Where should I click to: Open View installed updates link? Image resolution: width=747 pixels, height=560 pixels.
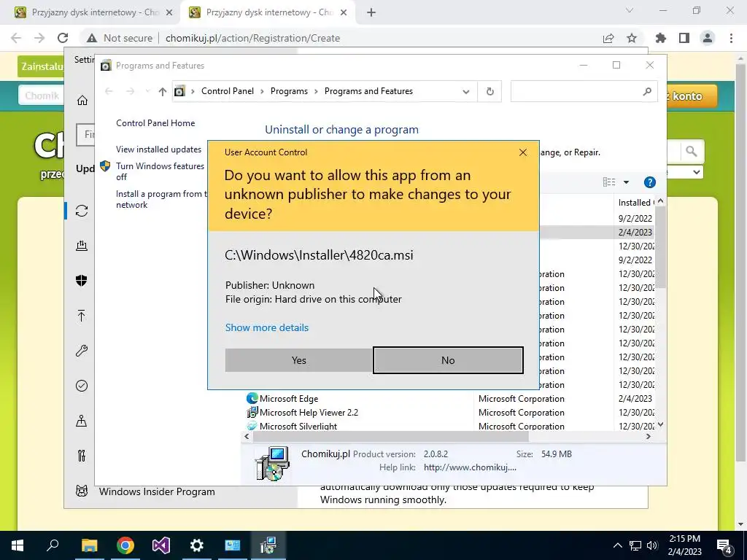point(158,149)
